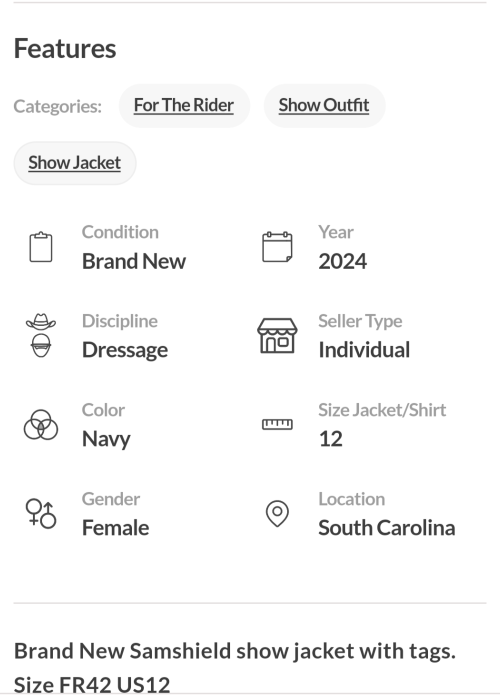Open the For The Rider category
This screenshot has width=500, height=700.
(x=184, y=106)
